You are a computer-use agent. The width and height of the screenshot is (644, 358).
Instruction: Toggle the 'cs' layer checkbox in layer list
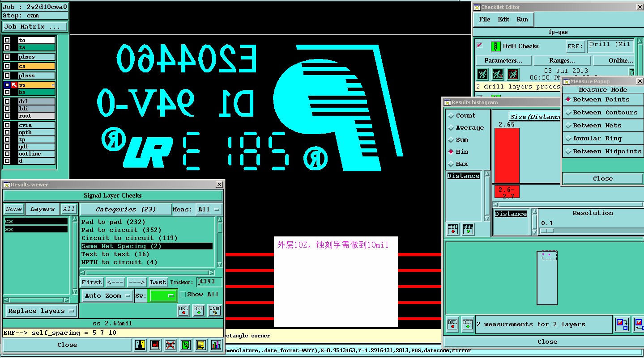click(x=7, y=66)
